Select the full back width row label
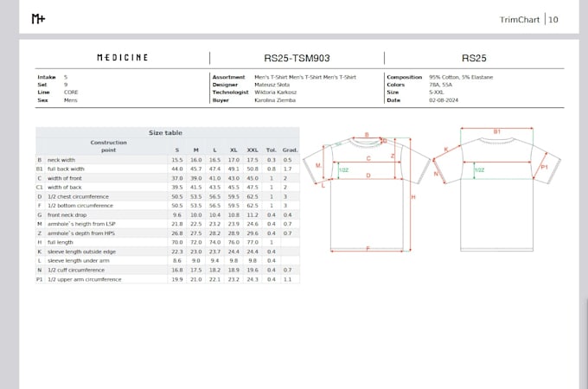Viewport: 588px width, 389px height. coord(66,169)
